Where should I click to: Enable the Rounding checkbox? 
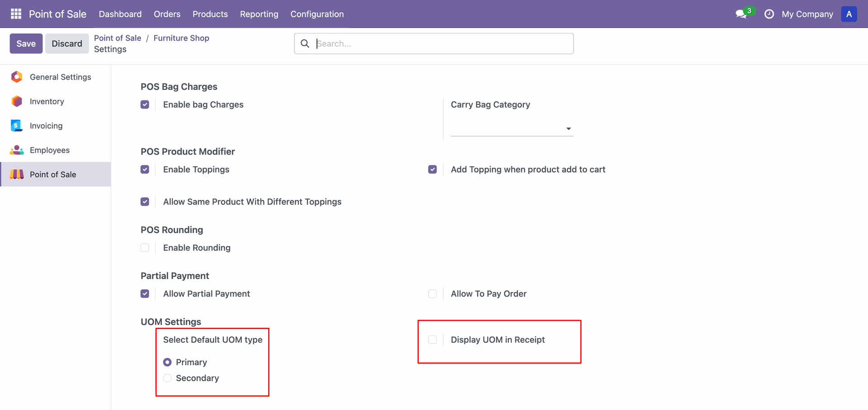145,248
